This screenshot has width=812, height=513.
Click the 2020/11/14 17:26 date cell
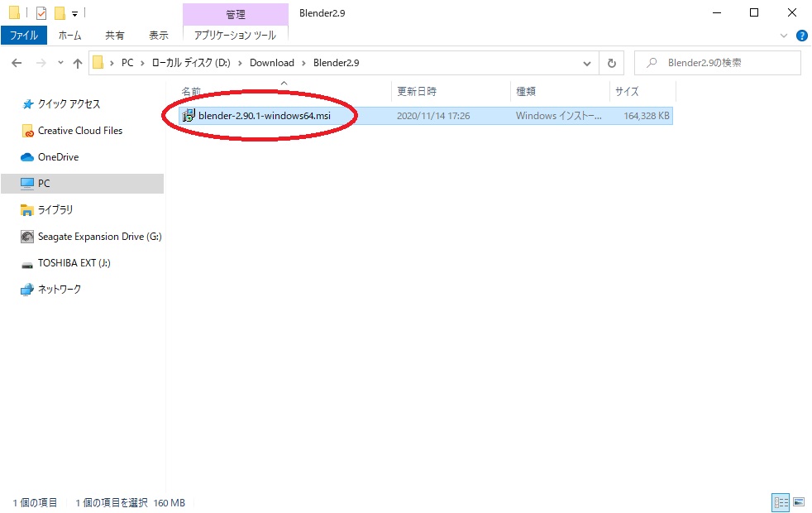(433, 116)
